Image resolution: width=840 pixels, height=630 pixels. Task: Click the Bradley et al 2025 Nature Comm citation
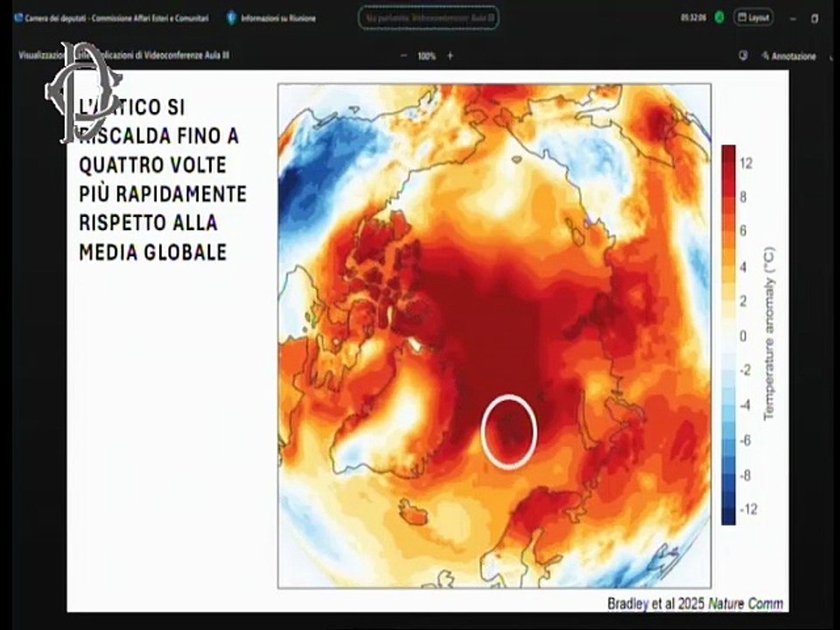[x=696, y=604]
